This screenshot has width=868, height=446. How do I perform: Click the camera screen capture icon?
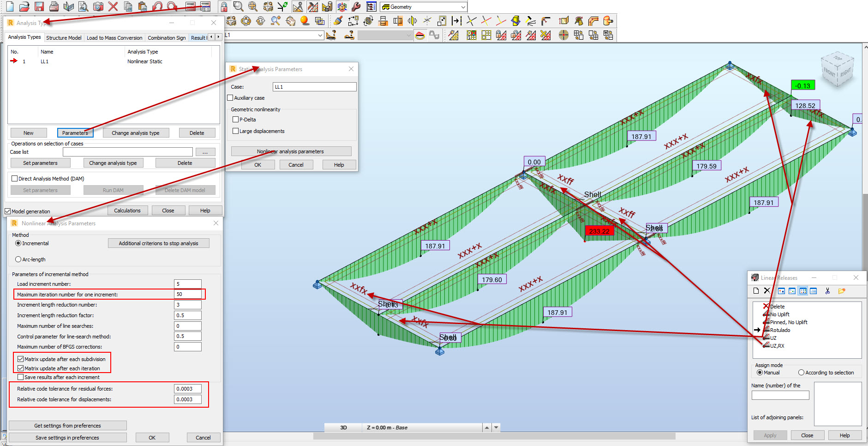coord(98,6)
